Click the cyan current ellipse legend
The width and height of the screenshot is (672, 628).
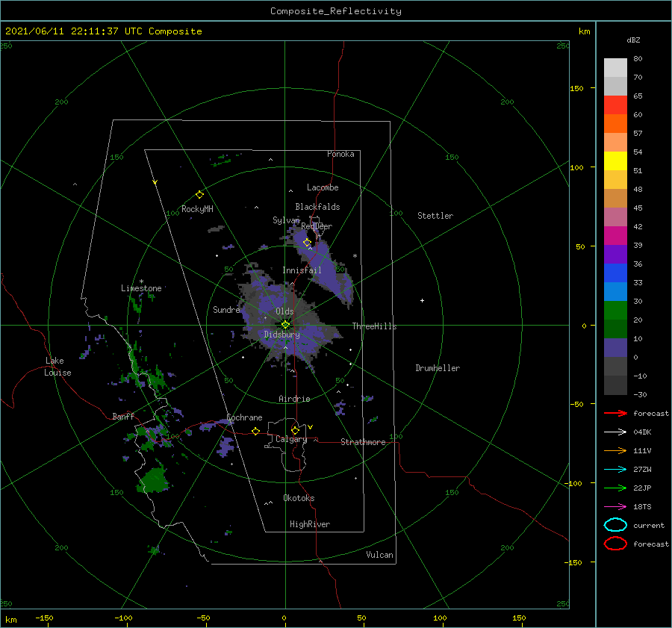[x=615, y=525]
